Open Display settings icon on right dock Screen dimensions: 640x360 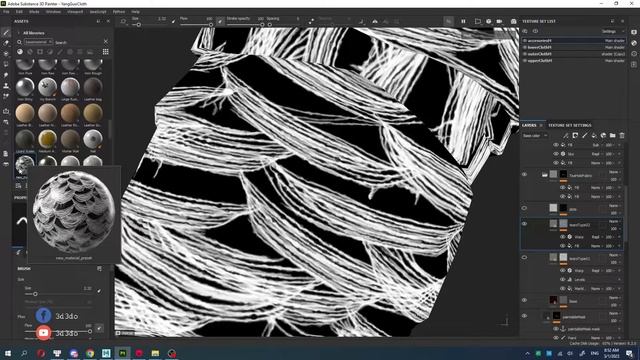tap(634, 32)
